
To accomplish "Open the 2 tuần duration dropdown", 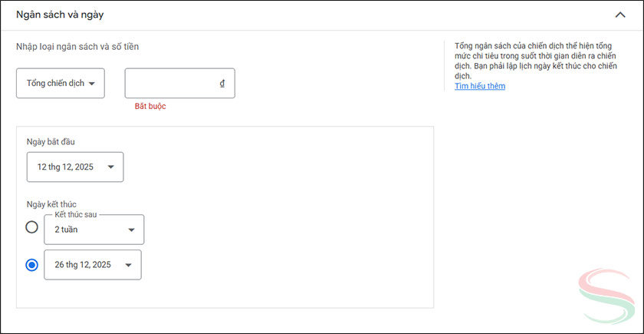I will 94,230.
